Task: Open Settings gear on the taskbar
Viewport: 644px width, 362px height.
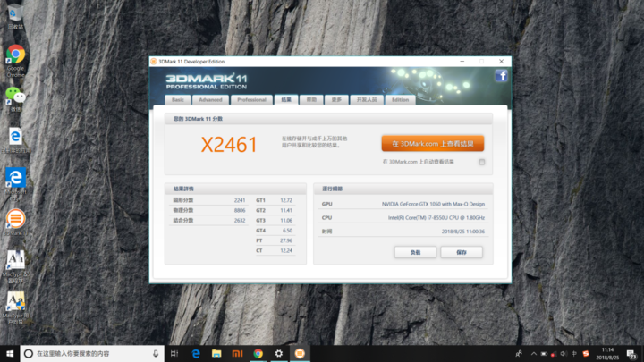Action: (279, 353)
